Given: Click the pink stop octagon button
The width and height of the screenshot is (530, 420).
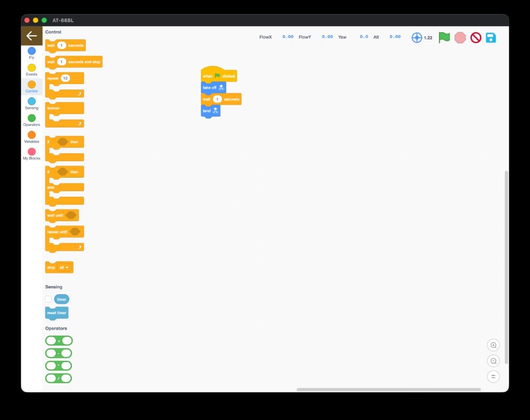Looking at the screenshot, I should 460,37.
